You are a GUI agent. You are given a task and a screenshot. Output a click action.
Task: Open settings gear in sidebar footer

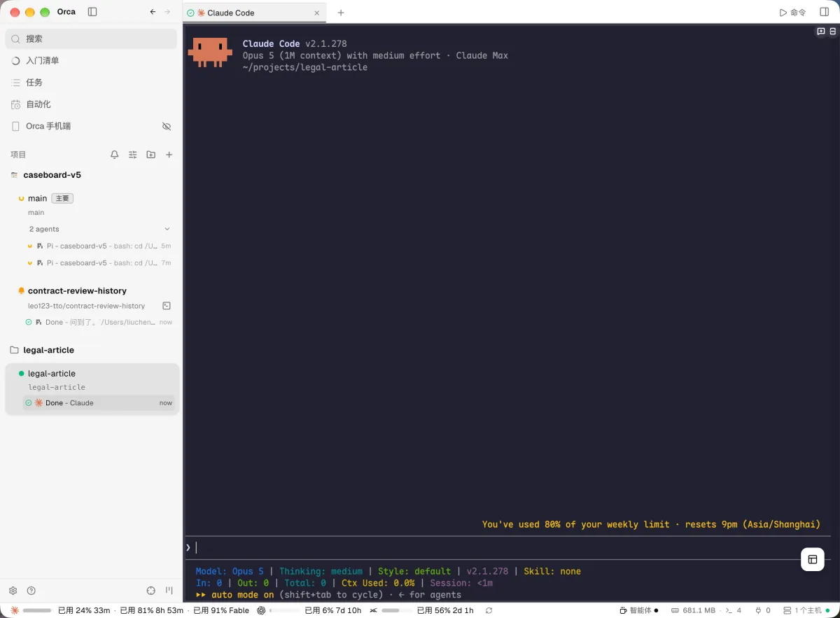[x=13, y=591]
